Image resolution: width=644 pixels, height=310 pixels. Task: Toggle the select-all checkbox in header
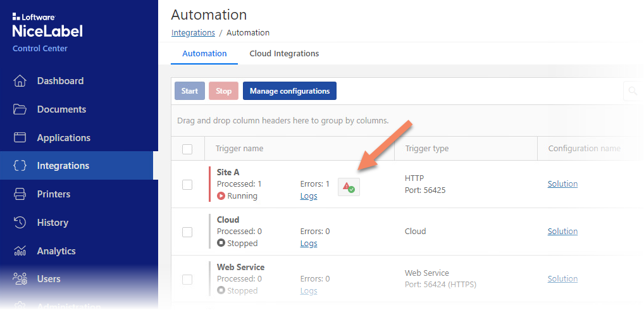pos(187,149)
